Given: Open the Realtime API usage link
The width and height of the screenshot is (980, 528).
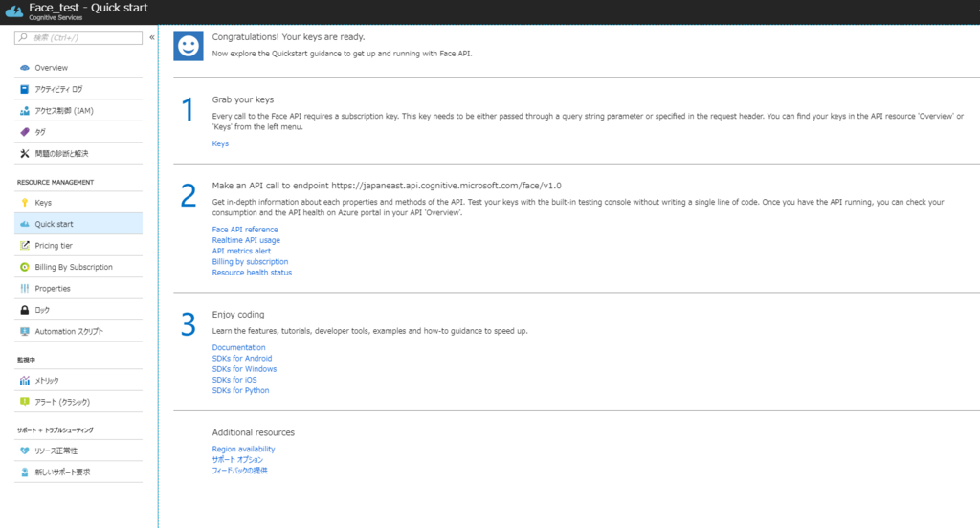Looking at the screenshot, I should [x=246, y=240].
